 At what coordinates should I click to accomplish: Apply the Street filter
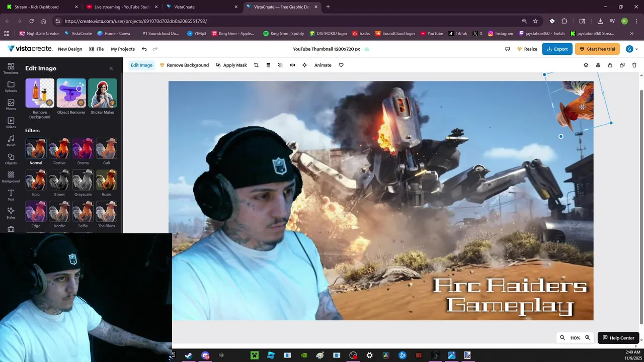pos(59,180)
